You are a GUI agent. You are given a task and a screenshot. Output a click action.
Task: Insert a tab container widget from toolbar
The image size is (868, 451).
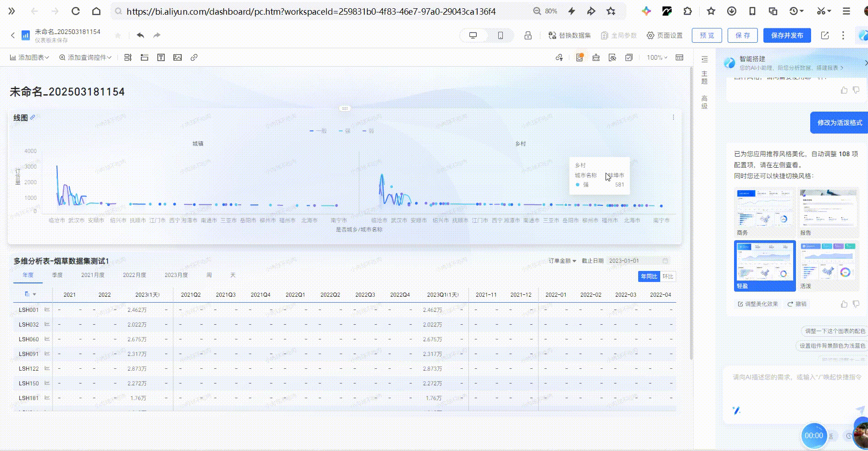click(x=145, y=57)
